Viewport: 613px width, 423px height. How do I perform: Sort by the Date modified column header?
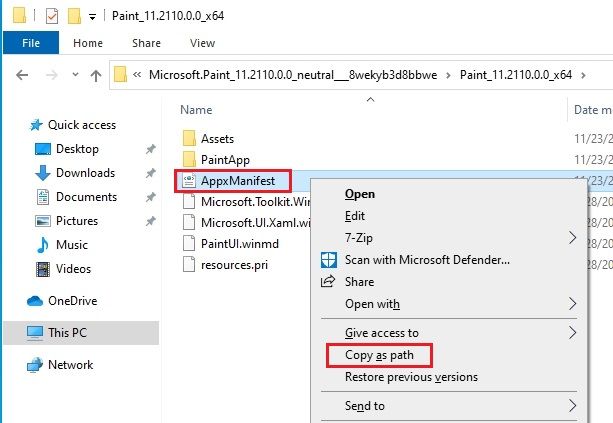[592, 110]
